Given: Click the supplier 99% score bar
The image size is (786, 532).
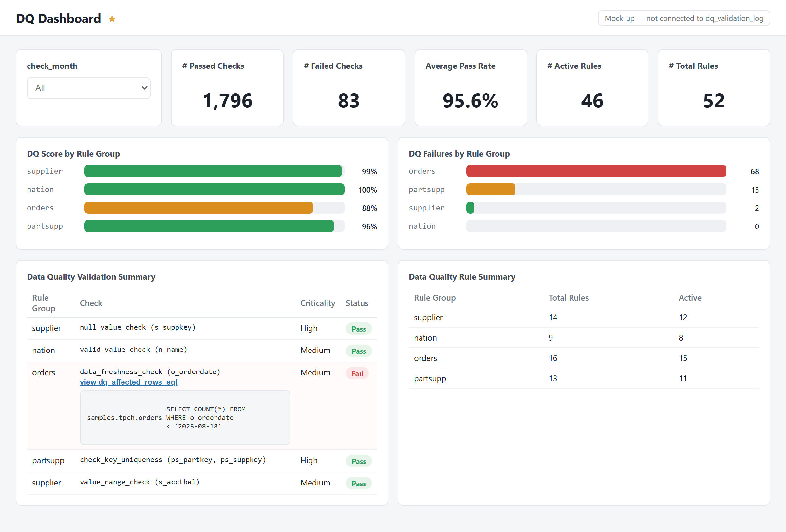Looking at the screenshot, I should [213, 171].
